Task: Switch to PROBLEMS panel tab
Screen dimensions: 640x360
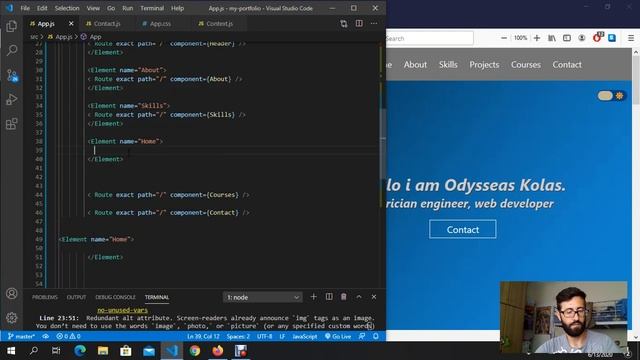Action: pyautogui.click(x=44, y=297)
